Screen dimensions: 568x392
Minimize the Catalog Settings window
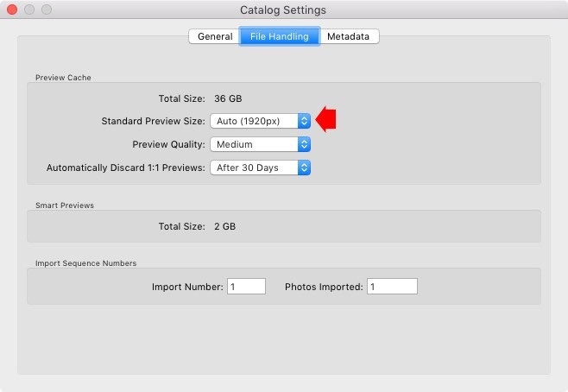tap(29, 10)
